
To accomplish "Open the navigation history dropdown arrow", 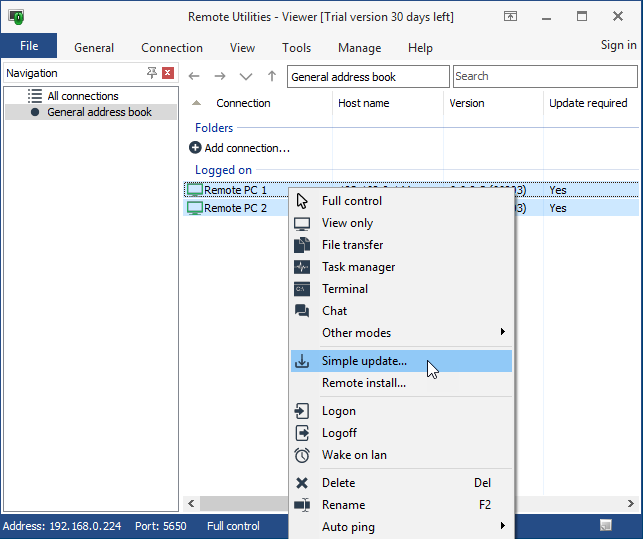I will coord(246,77).
